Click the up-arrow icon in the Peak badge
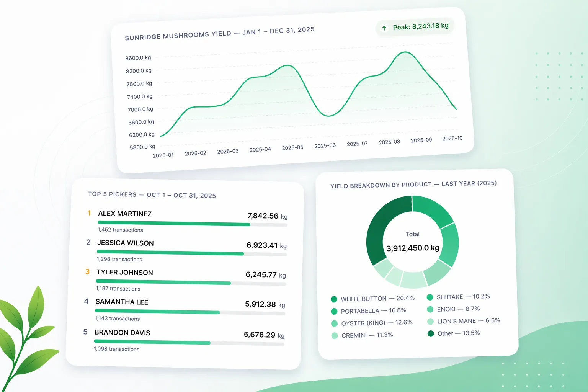This screenshot has width=588, height=392. pyautogui.click(x=384, y=28)
